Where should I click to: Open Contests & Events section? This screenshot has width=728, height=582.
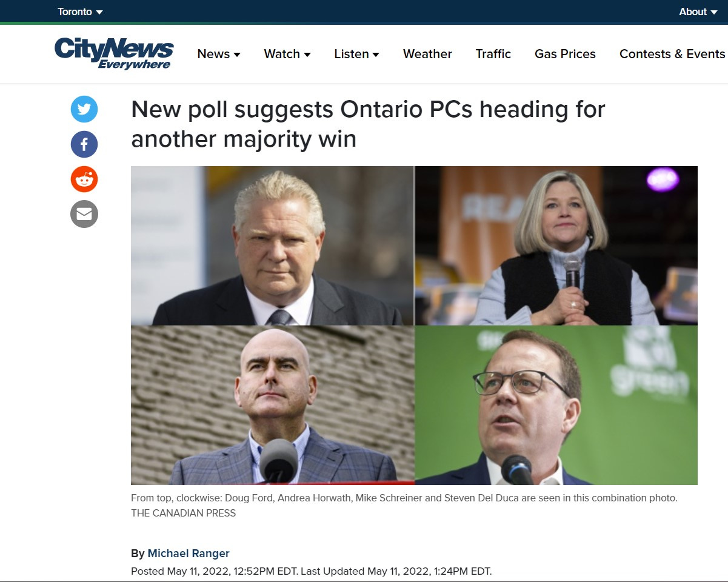672,54
